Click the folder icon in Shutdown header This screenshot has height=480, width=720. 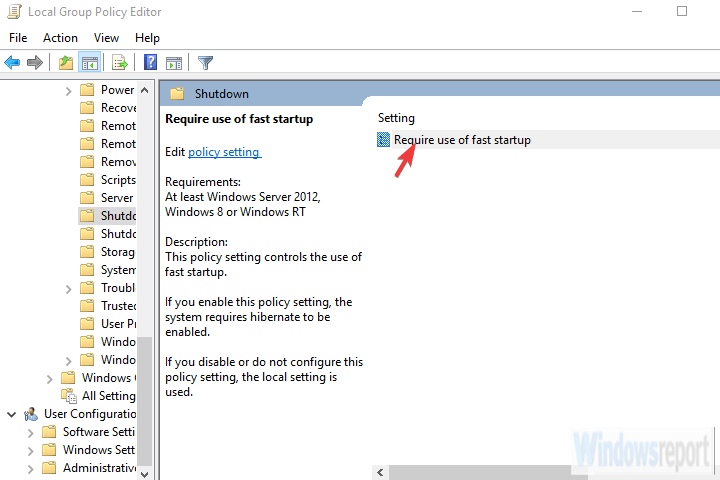click(177, 94)
